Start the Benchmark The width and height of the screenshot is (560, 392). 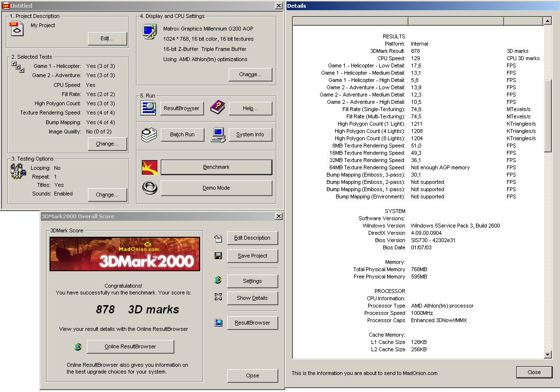point(216,166)
